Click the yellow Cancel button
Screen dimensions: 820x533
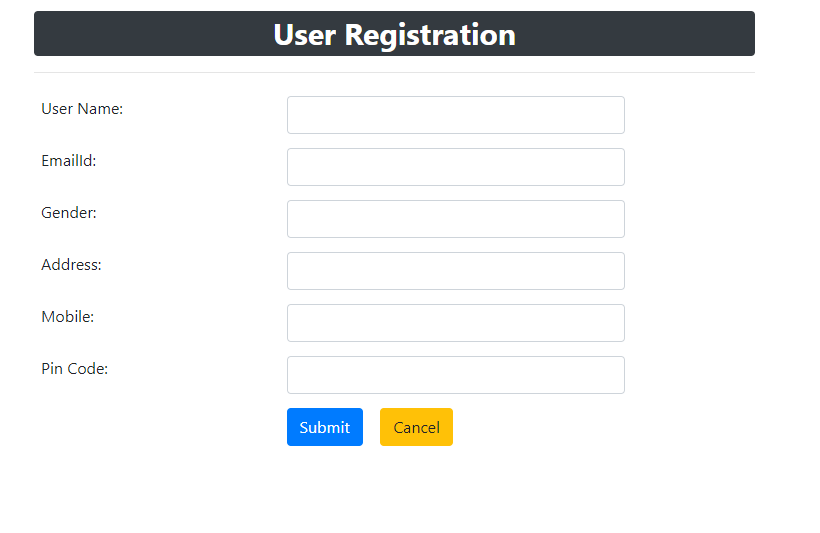point(416,427)
